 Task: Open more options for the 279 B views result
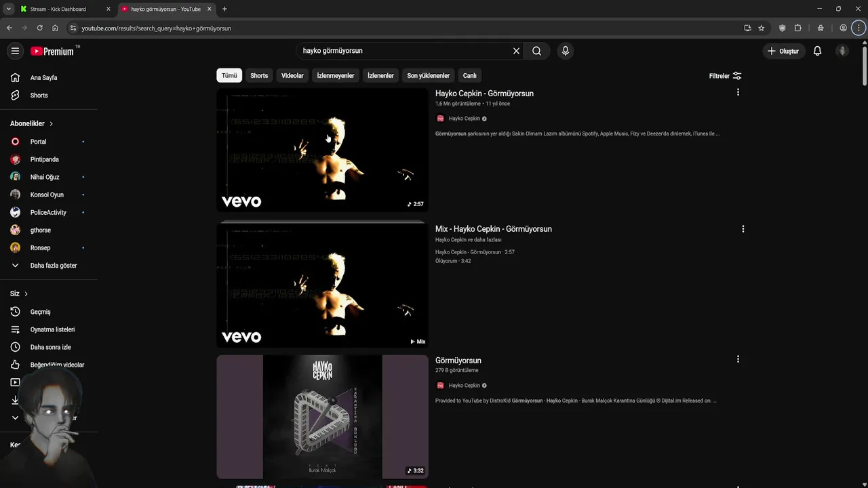738,359
